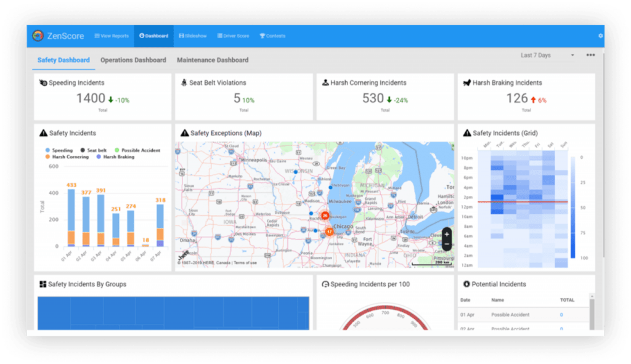The image size is (631, 364).
Task: Toggle Harsh Cornering series in legend
Action: (67, 157)
